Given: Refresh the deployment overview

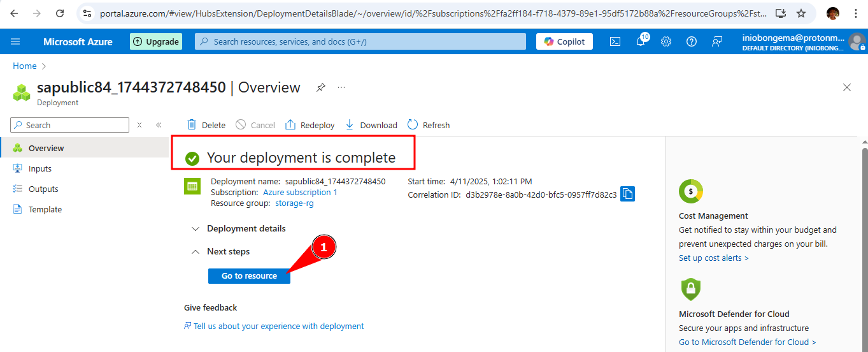Looking at the screenshot, I should (429, 125).
